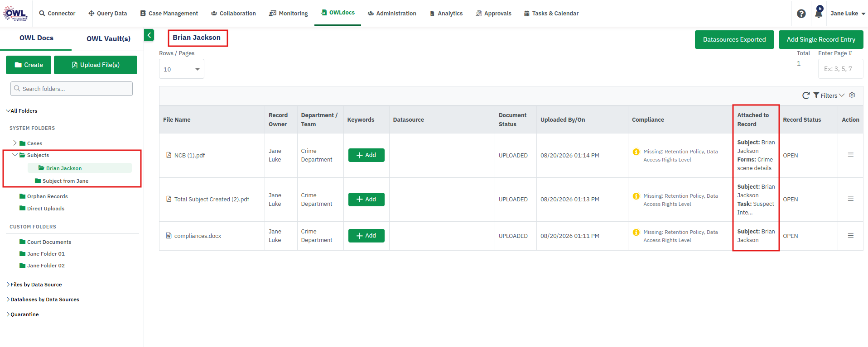Viewport: 868px width, 347px height.
Task: Click the open-folder icon beside Brian Jackson
Action: pos(42,168)
